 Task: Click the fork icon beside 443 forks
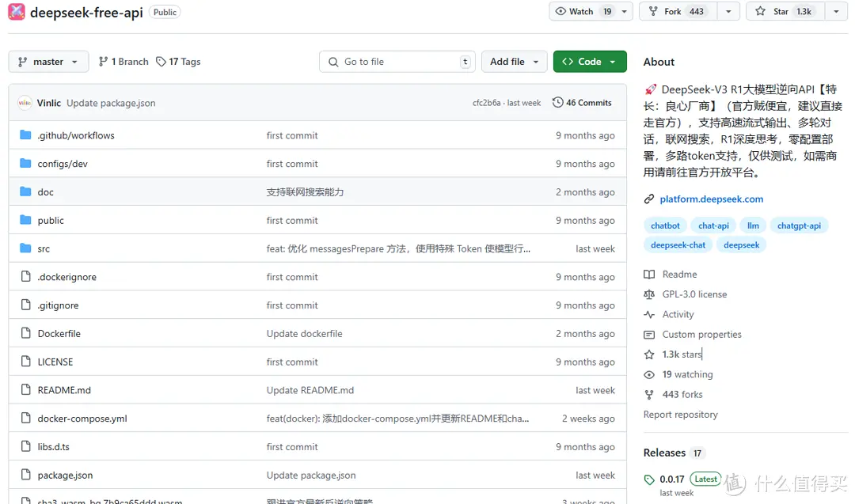(x=649, y=394)
